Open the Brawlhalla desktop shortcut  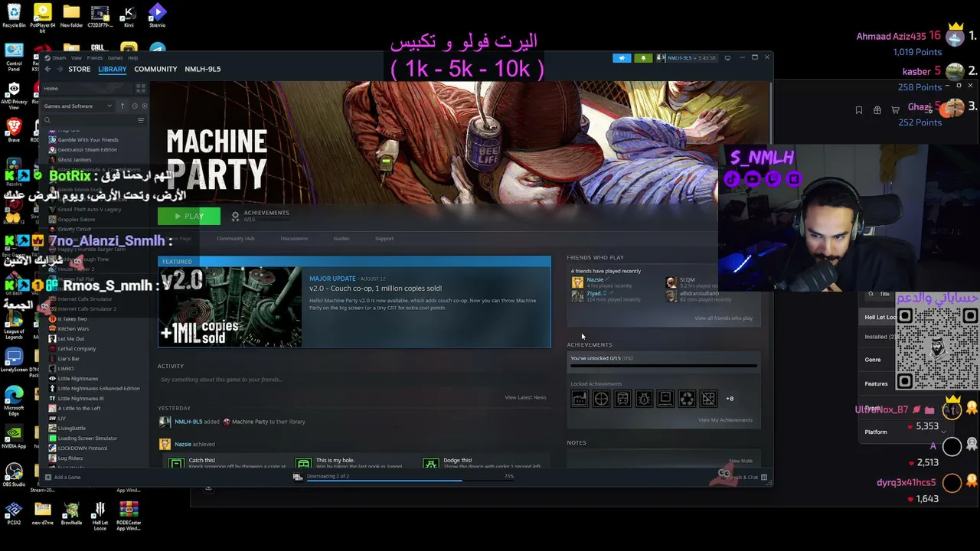point(71,514)
